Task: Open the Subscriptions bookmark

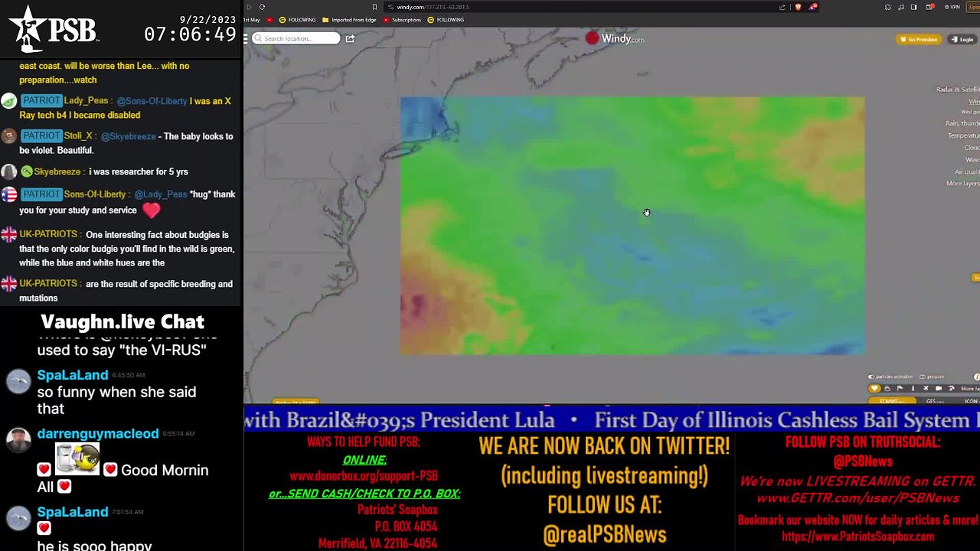Action: [x=402, y=19]
